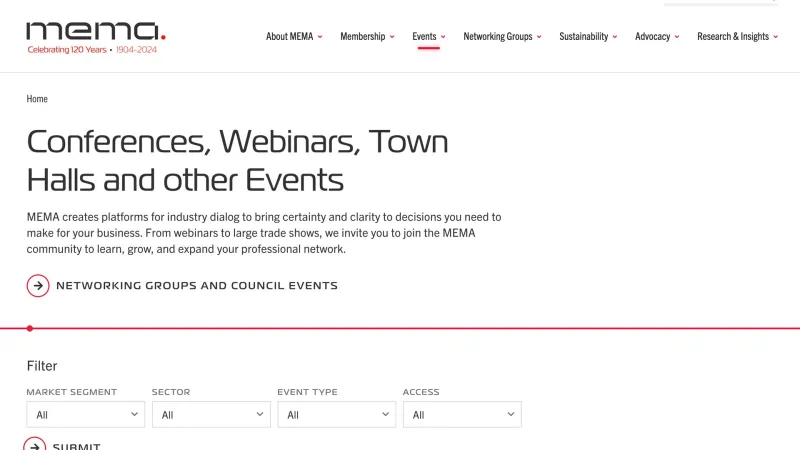
Task: Open the Networking Groups menu
Action: click(502, 36)
